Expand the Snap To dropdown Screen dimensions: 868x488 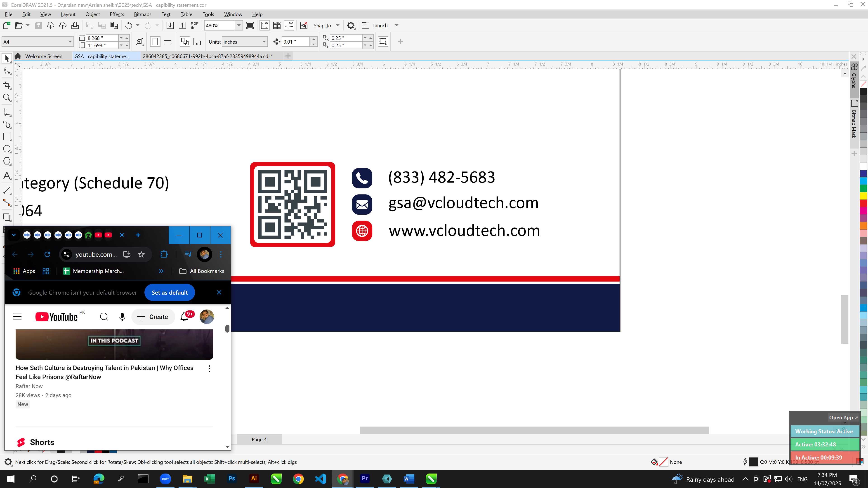[x=338, y=25]
